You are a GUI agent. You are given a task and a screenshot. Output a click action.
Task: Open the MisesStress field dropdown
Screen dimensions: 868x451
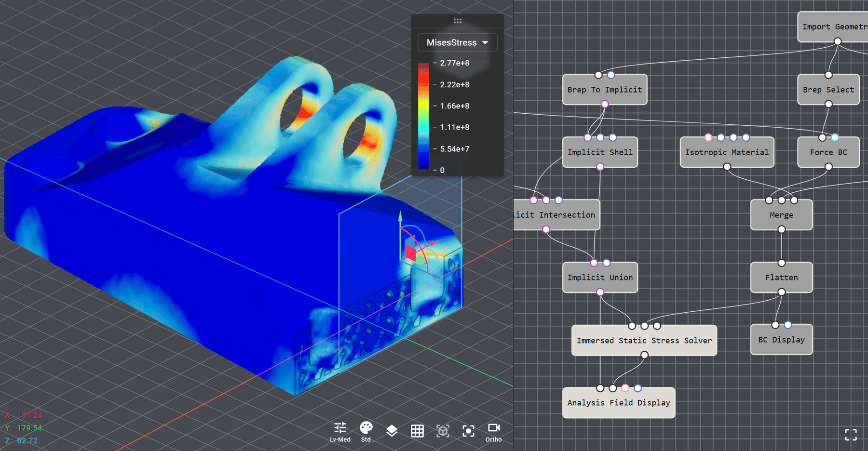click(457, 42)
